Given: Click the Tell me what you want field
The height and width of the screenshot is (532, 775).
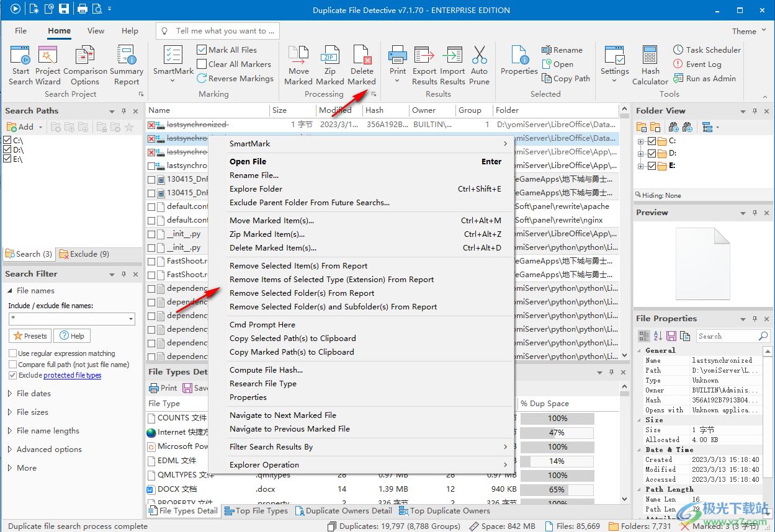Looking at the screenshot, I should [x=217, y=31].
